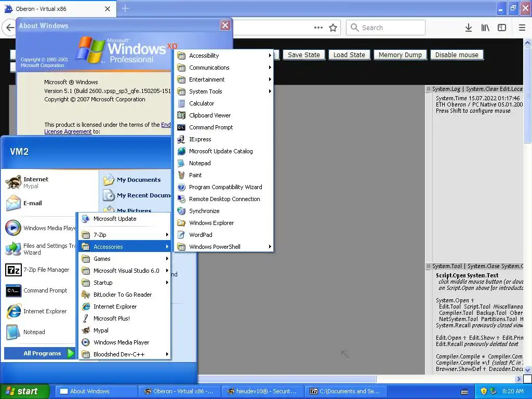Open Start menu Command Prompt shortcut
Viewport: 532px width, 399px height.
tap(37, 290)
